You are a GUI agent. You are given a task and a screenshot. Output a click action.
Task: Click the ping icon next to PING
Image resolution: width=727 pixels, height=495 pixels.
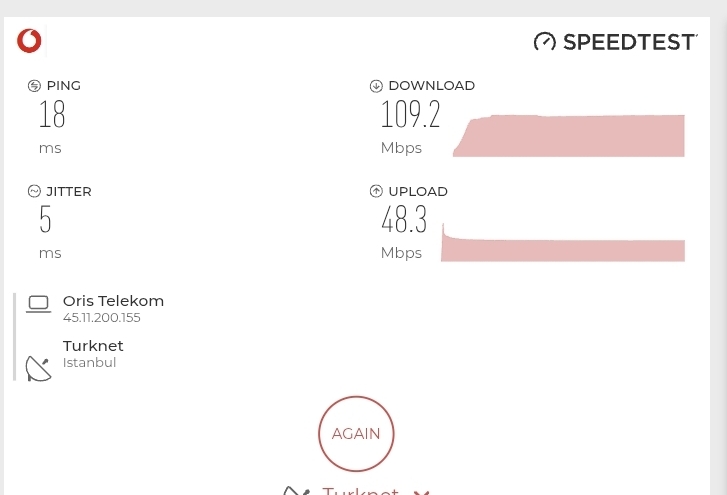point(34,86)
